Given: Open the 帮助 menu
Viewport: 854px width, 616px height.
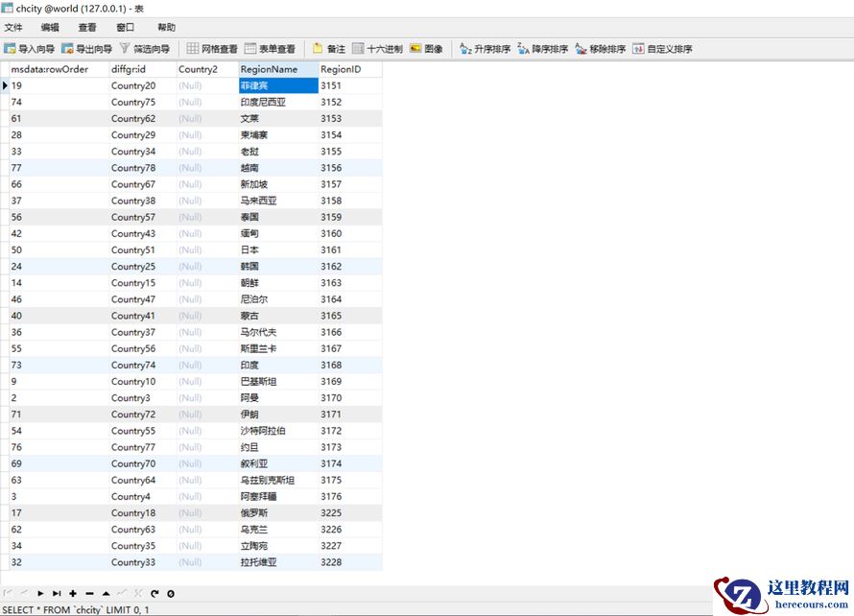Looking at the screenshot, I should pyautogui.click(x=166, y=27).
